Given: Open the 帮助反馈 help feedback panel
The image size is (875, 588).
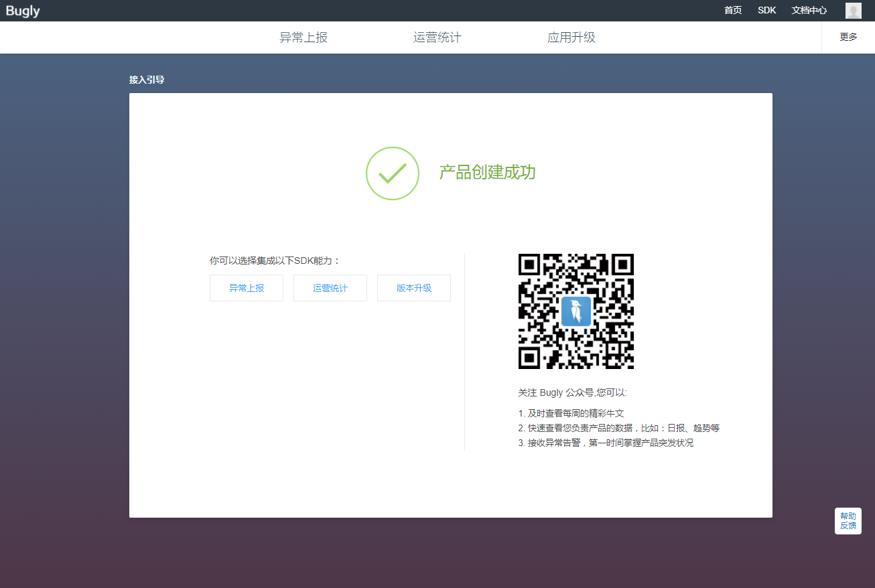Looking at the screenshot, I should point(847,520).
